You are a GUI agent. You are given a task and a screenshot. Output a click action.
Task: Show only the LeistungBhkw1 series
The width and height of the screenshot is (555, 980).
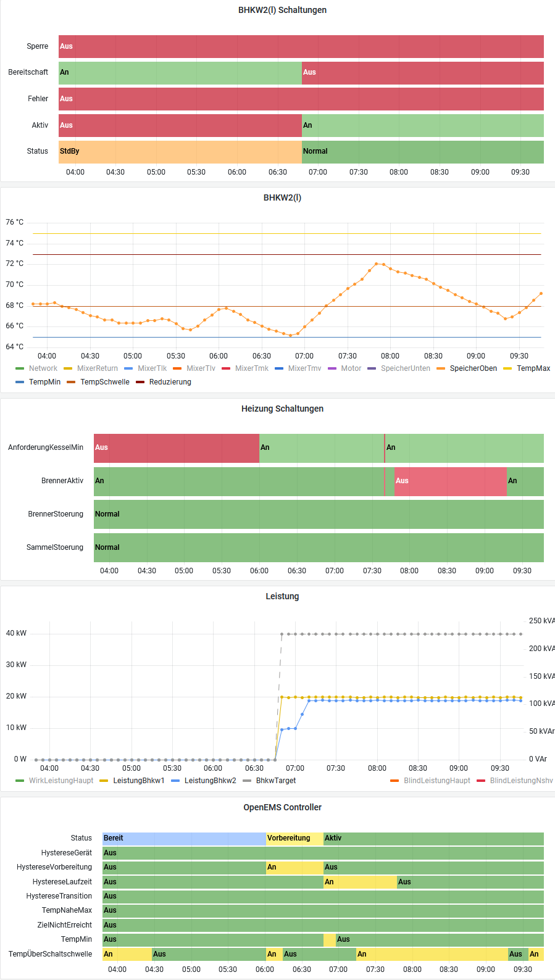pyautogui.click(x=138, y=781)
